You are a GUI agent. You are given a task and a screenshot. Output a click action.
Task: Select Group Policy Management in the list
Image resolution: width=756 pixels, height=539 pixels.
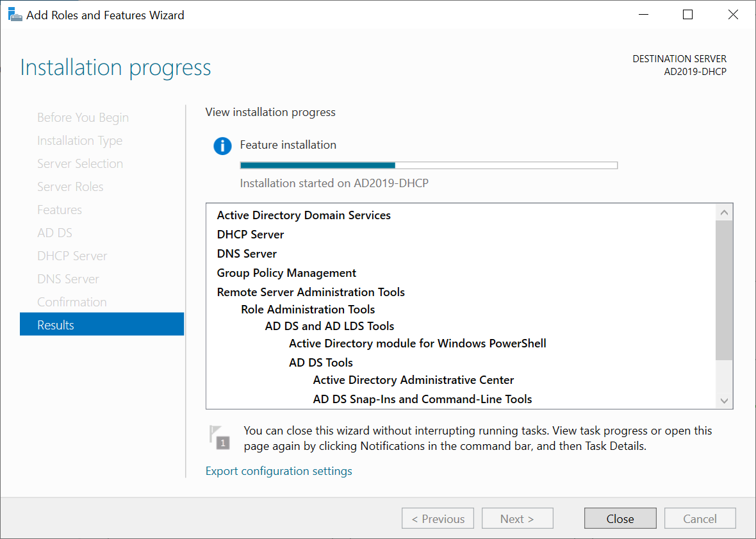286,272
